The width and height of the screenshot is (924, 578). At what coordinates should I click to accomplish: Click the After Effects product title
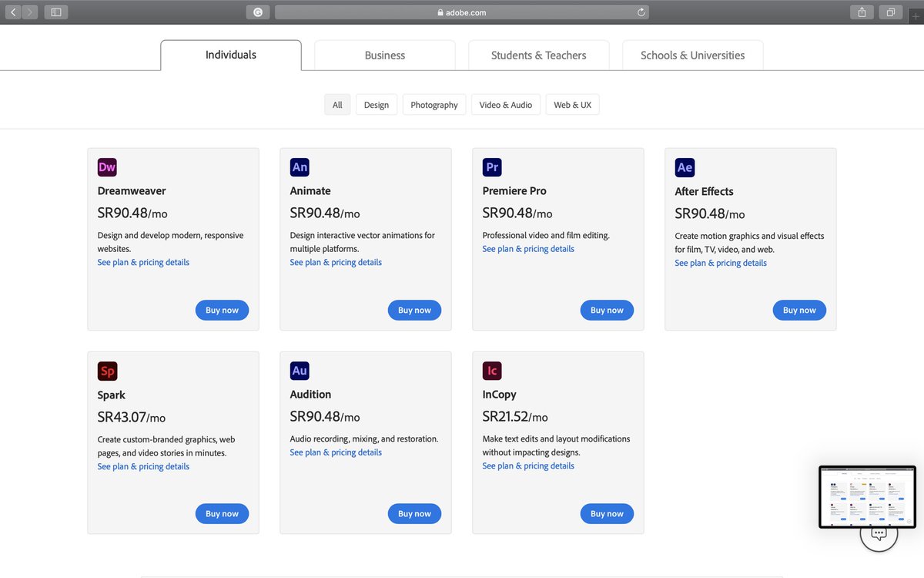pos(705,191)
